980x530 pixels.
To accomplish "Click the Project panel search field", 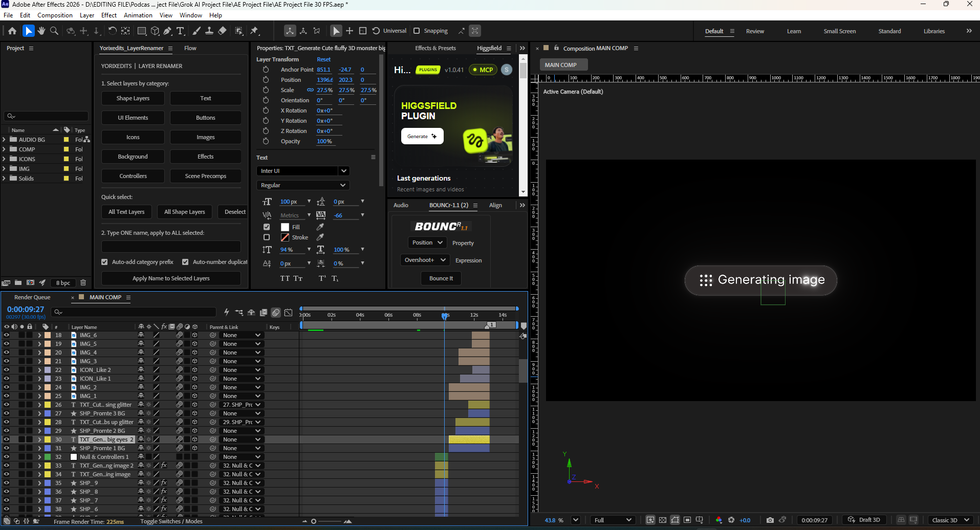I will point(46,116).
